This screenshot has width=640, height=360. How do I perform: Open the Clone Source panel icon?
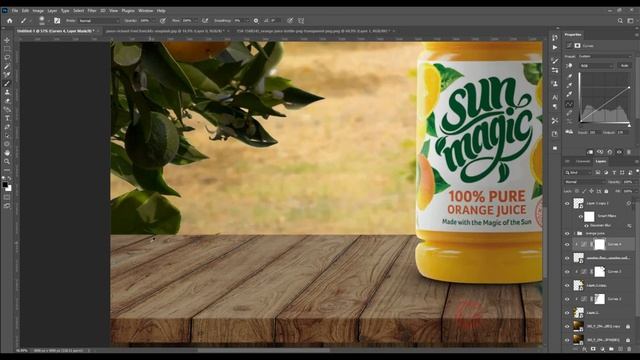pyautogui.click(x=555, y=84)
